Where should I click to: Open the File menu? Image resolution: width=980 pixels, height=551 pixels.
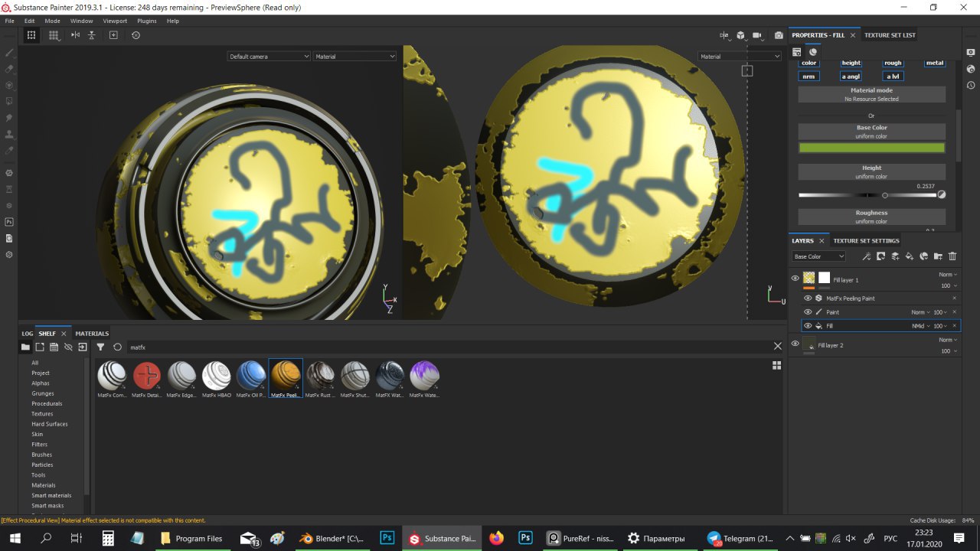pos(9,21)
